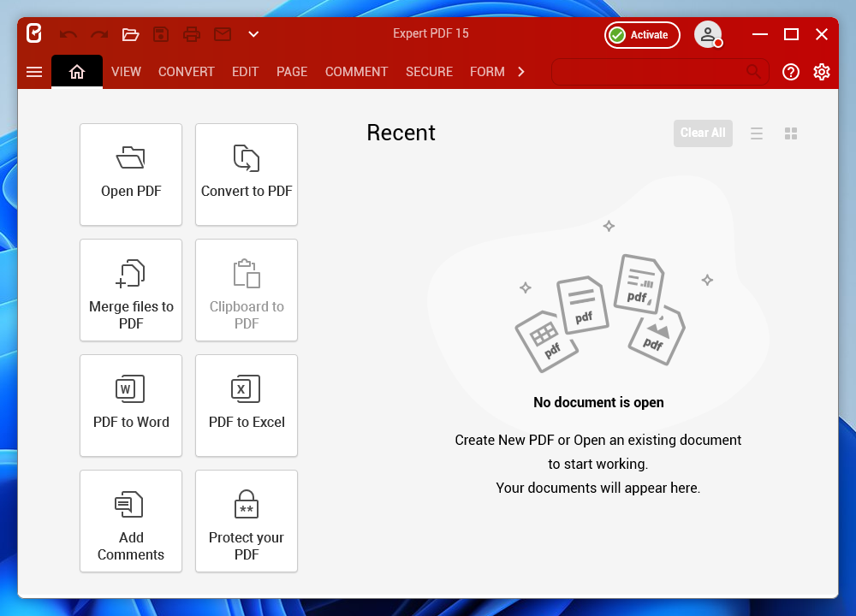Open the user account profile icon
The height and width of the screenshot is (616, 856).
coord(708,34)
